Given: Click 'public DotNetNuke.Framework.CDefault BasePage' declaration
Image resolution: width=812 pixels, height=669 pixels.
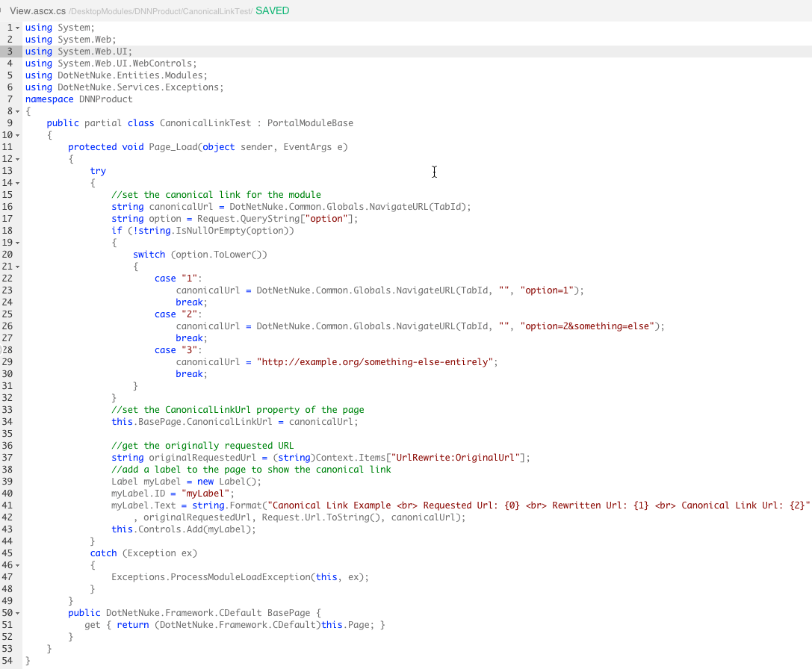Looking at the screenshot, I should 189,612.
